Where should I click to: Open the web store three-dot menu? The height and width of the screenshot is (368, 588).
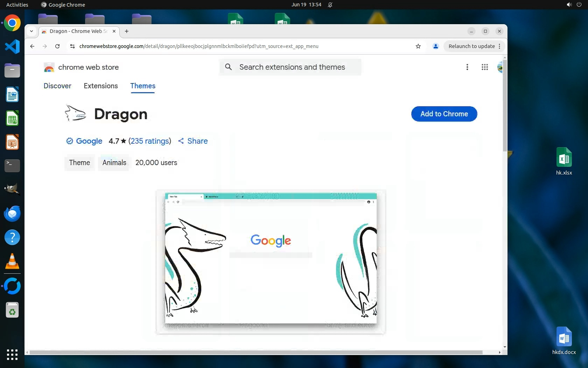tap(467, 67)
